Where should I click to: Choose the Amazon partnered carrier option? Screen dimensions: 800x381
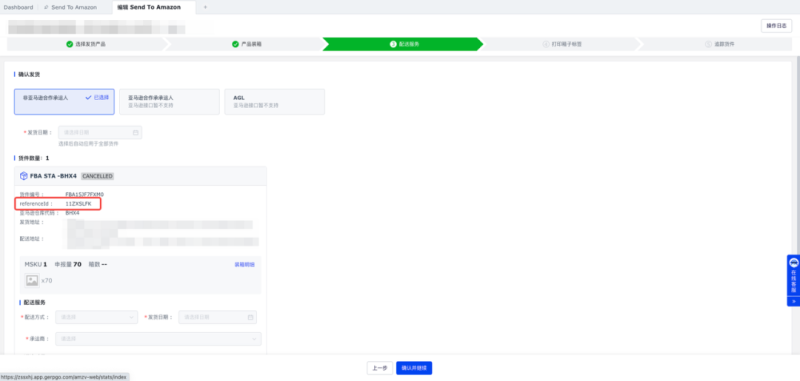[x=169, y=101]
